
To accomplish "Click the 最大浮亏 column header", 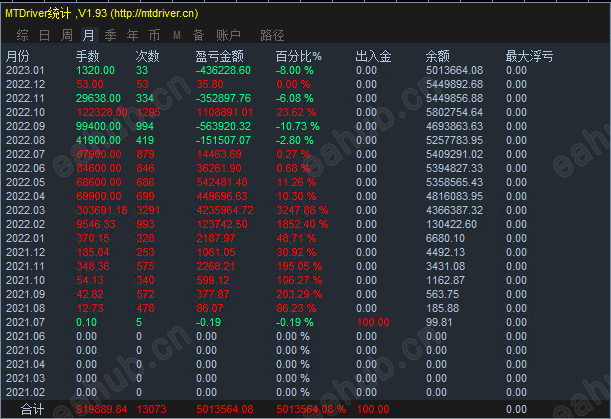I will click(529, 57).
